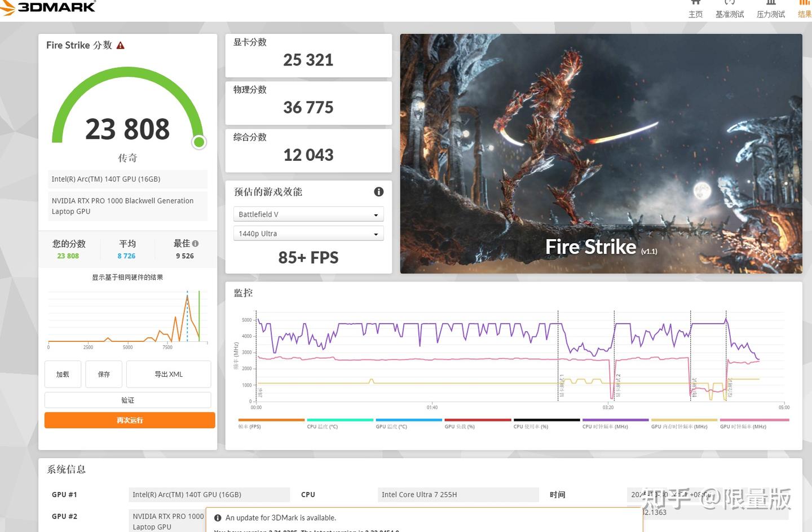Click the 验证 validate button
Image resolution: width=812 pixels, height=532 pixels.
pos(128,400)
